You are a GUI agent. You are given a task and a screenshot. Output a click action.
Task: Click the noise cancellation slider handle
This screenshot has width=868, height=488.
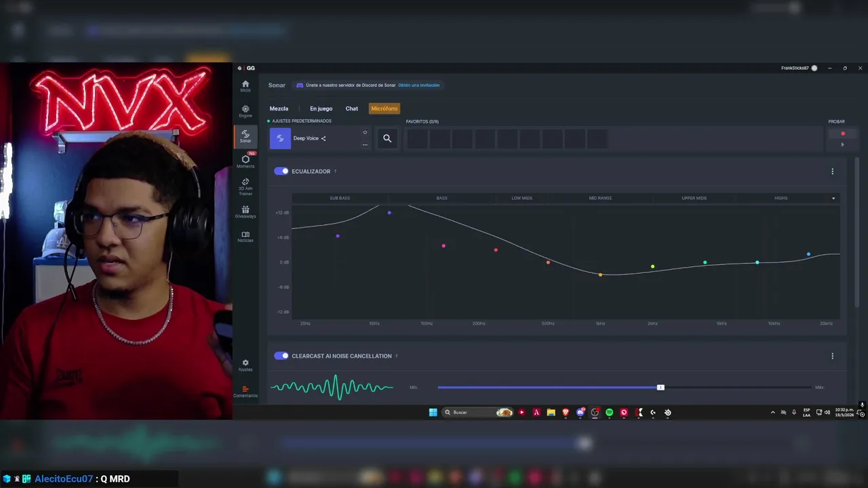pyautogui.click(x=660, y=387)
